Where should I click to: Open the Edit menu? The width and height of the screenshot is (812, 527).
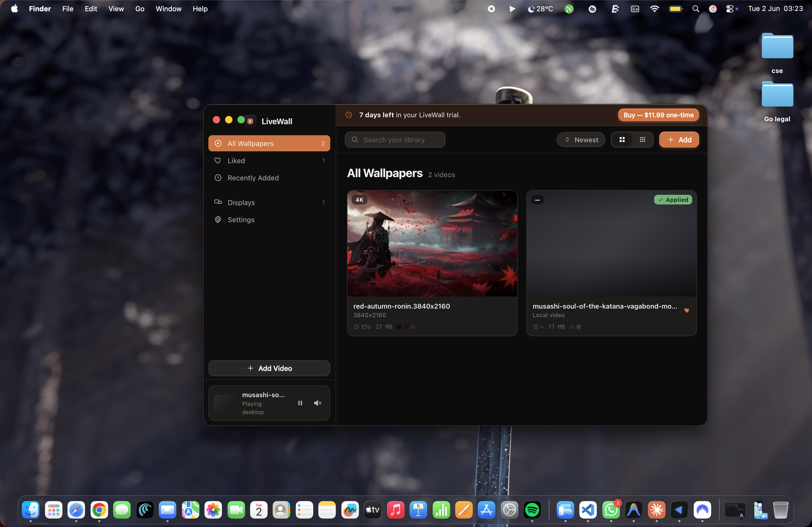[x=91, y=9]
